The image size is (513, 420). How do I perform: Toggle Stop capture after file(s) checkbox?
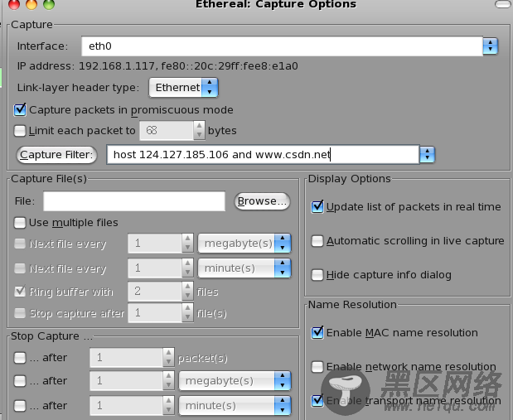[20, 313]
